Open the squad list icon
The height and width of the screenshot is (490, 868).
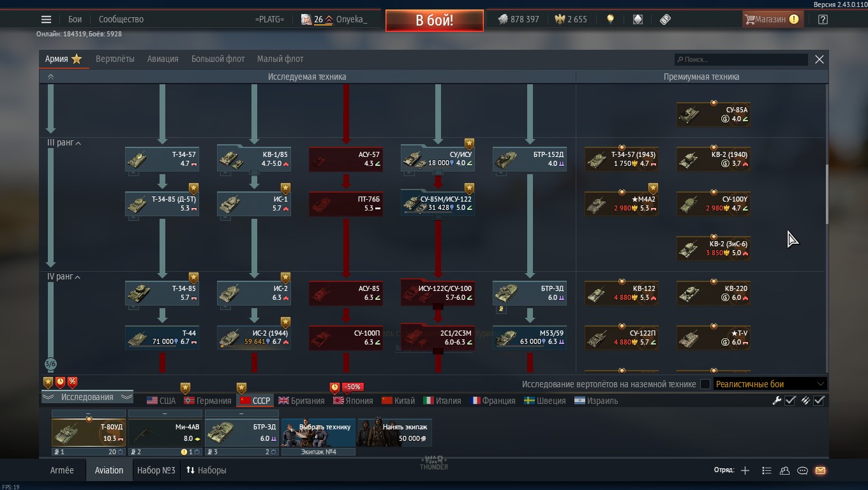(x=767, y=470)
